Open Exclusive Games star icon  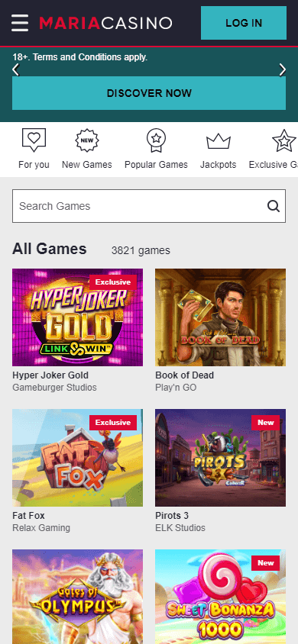pos(284,140)
